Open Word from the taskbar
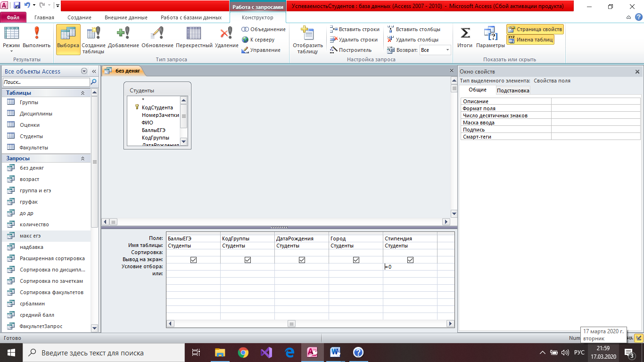The width and height of the screenshot is (644, 362). click(x=336, y=352)
